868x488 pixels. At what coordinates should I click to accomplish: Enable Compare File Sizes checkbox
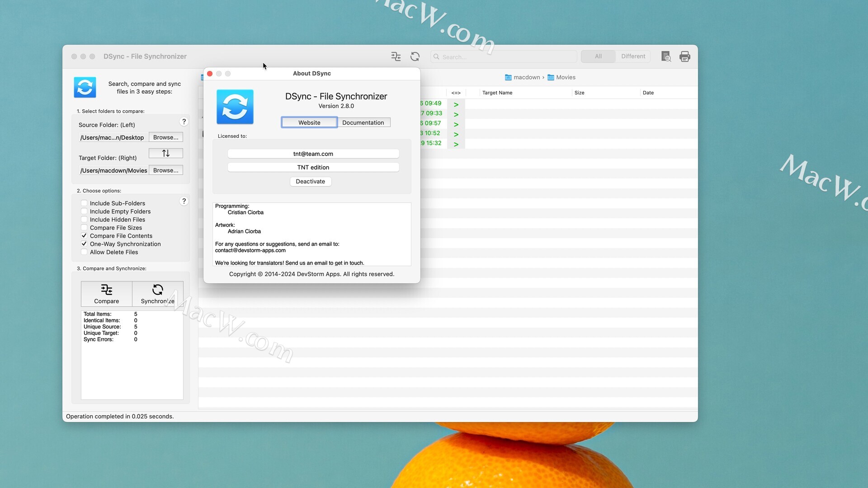click(84, 228)
